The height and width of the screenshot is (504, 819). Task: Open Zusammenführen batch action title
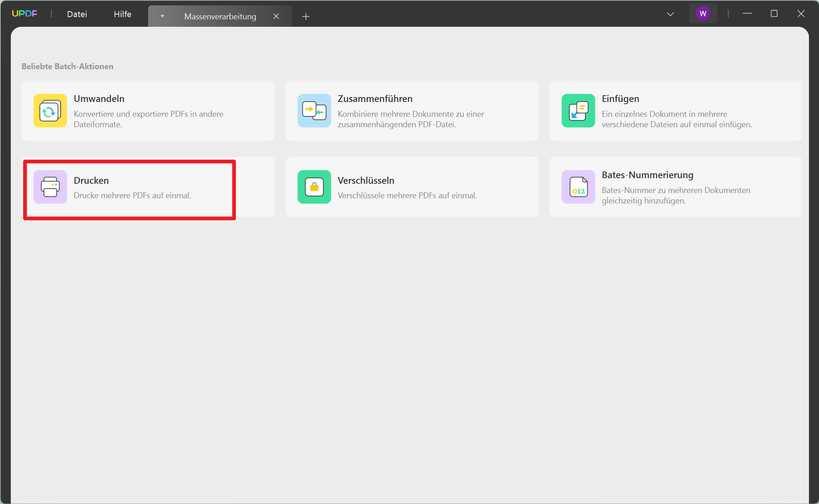[375, 99]
